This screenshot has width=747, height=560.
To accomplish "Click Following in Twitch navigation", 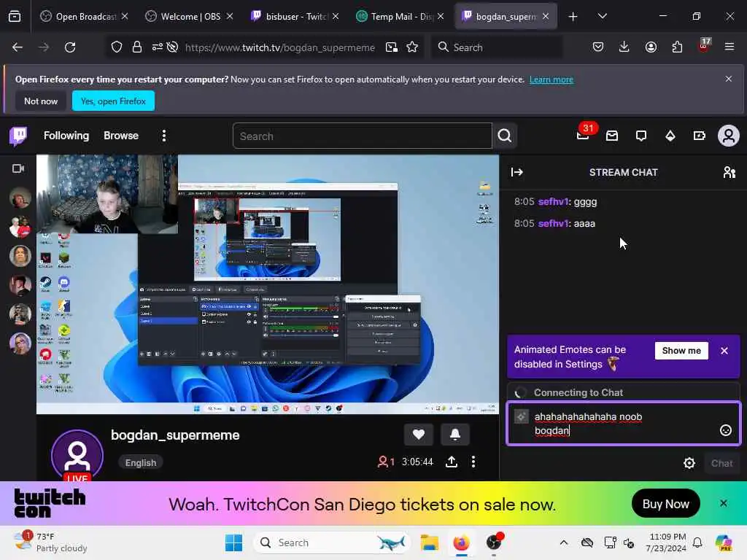I will coord(66,136).
